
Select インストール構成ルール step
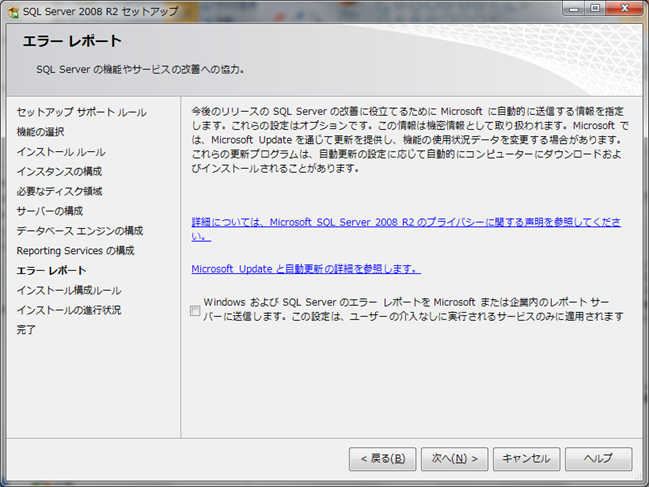pos(69,290)
